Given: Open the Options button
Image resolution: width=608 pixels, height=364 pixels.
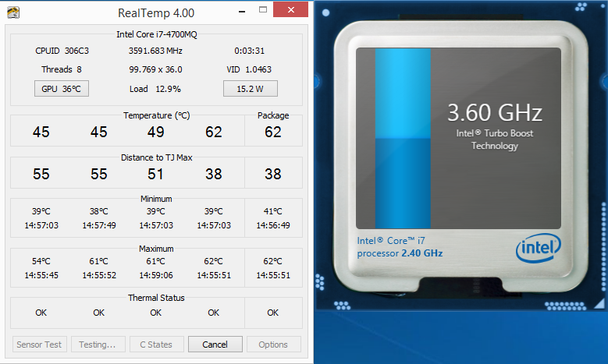Looking at the screenshot, I should [273, 345].
